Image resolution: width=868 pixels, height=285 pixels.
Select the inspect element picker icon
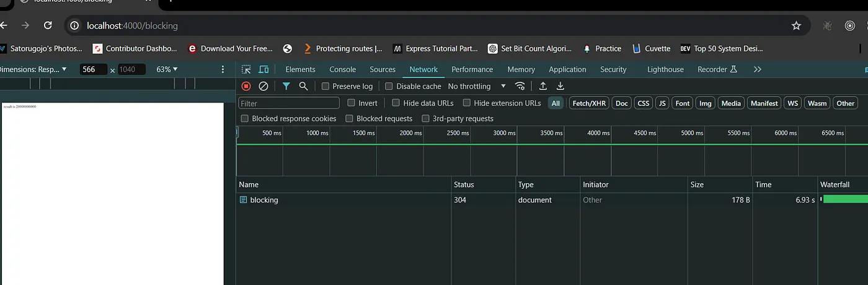click(x=246, y=70)
